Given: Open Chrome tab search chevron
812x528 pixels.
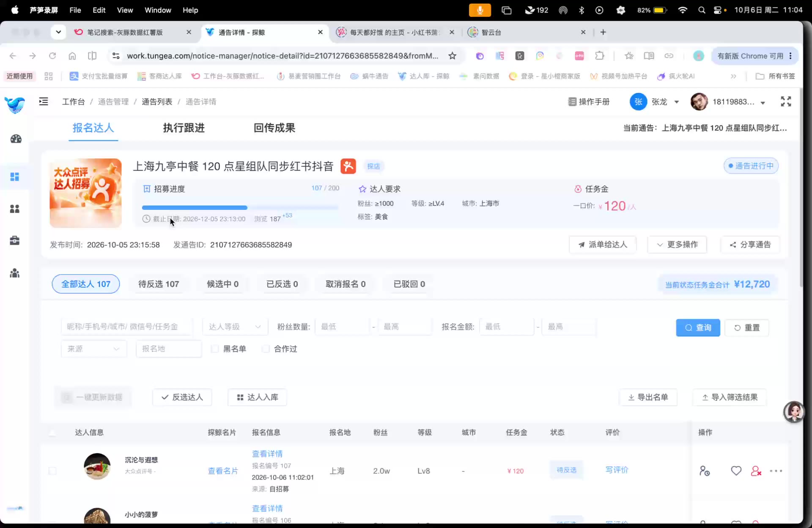Looking at the screenshot, I should click(58, 32).
